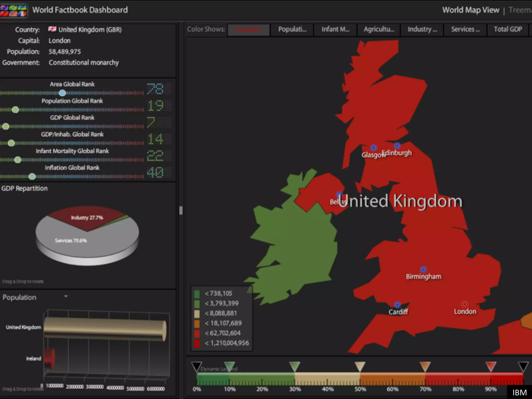Open the World Map View
This screenshot has width=532, height=399.
pyautogui.click(x=470, y=10)
